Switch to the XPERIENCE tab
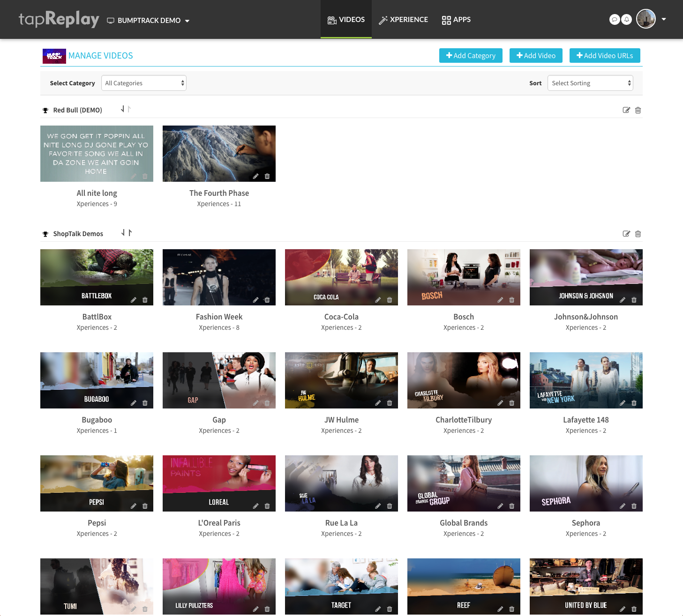 point(403,20)
